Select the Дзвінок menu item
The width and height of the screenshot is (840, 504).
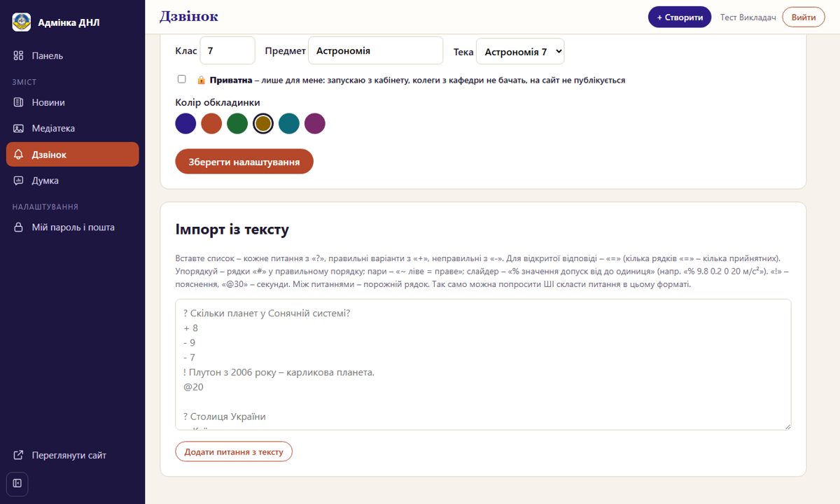point(73,155)
